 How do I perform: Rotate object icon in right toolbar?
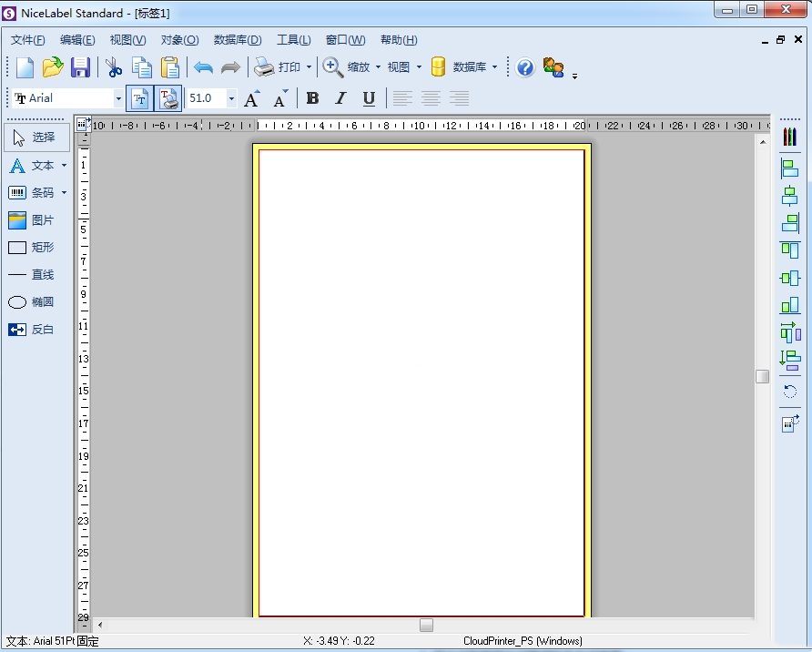790,392
